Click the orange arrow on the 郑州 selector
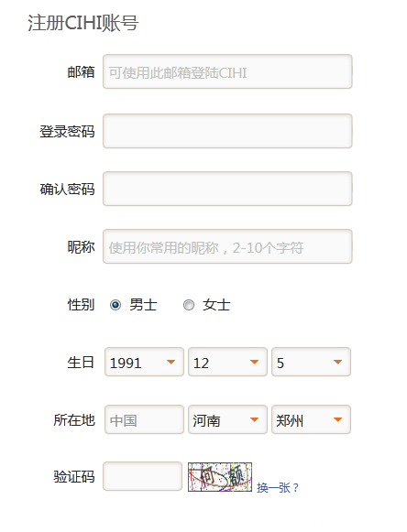Screen dimensions: 407x532 [x=337, y=419]
